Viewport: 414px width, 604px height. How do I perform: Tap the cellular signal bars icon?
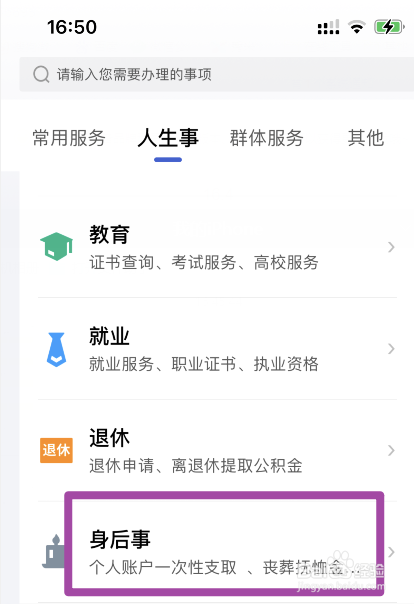[329, 27]
